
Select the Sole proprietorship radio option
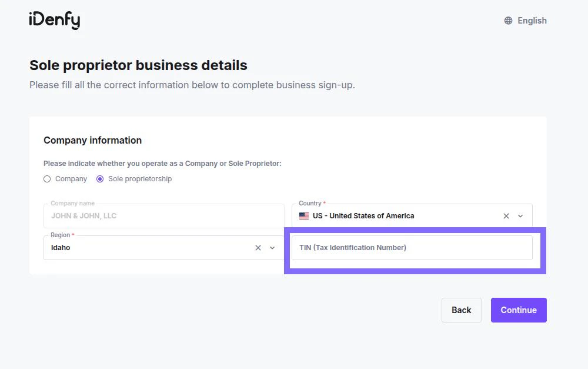tap(100, 179)
